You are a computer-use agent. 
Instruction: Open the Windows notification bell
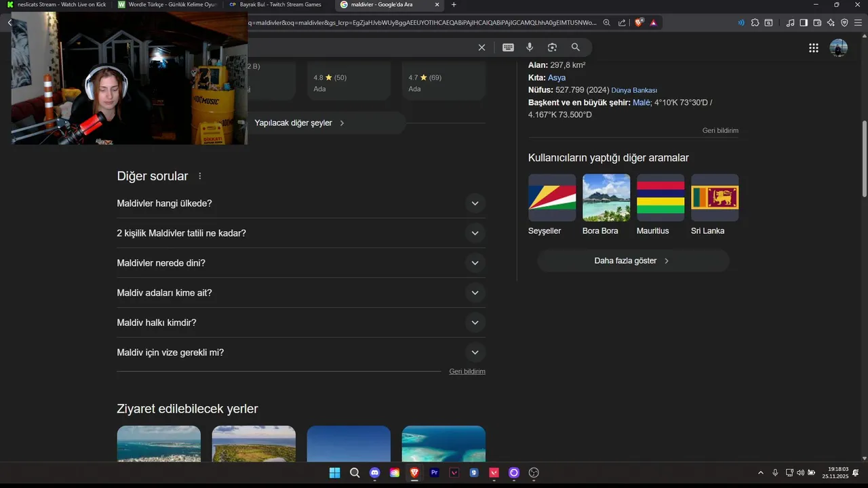pyautogui.click(x=856, y=472)
